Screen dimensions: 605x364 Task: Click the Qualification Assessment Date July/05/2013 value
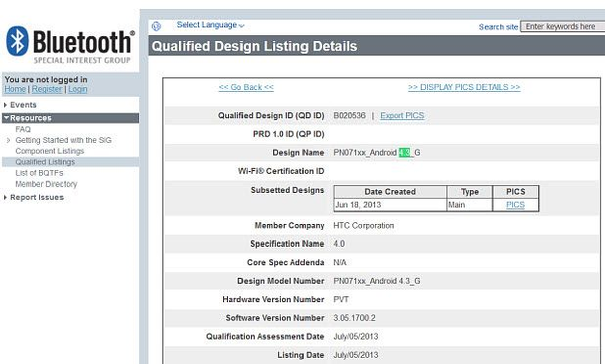click(356, 337)
